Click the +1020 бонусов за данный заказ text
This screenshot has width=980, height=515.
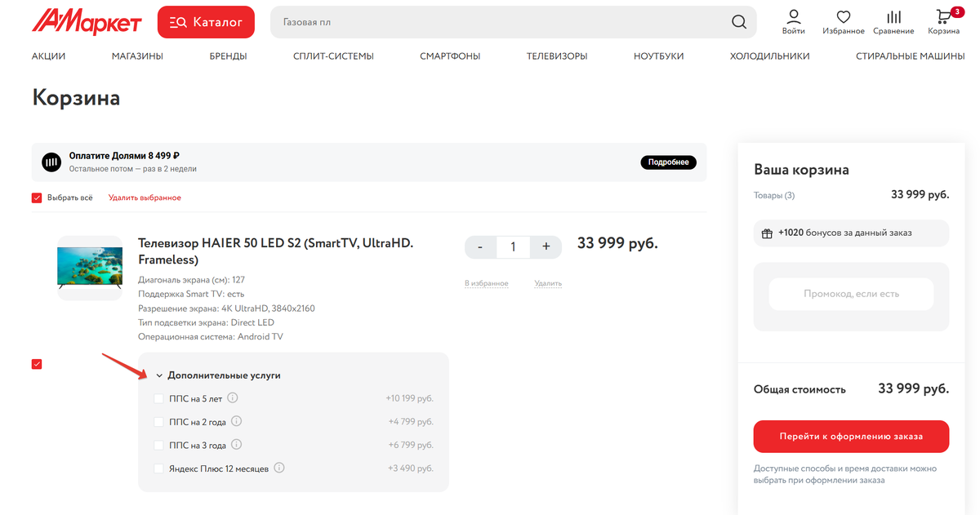coord(845,233)
